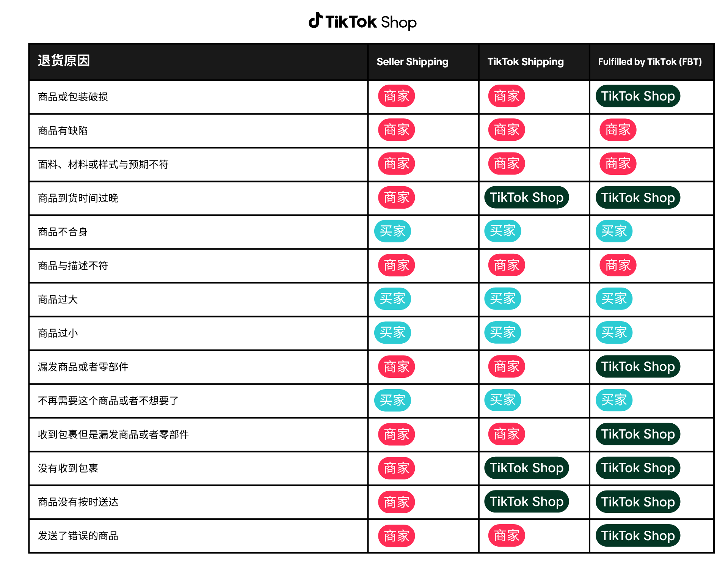Viewport: 728px width, 569px height.
Task: Click FBT 买家 badge in 商品过小 row
Action: click(614, 333)
